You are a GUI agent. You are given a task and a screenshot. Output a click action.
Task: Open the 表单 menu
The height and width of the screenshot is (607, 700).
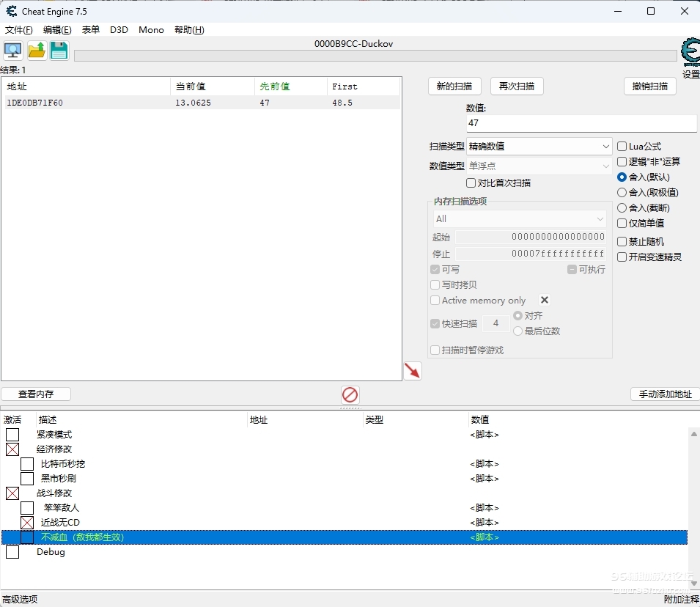91,30
